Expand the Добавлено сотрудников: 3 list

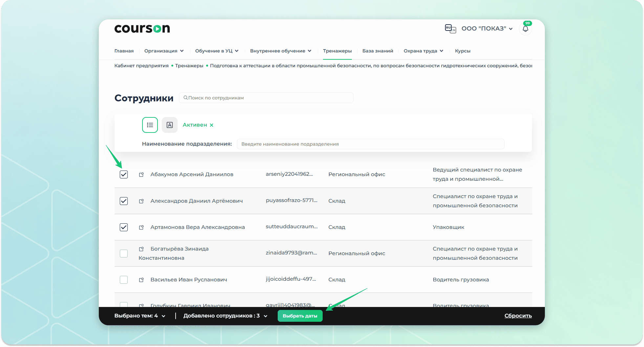click(225, 316)
